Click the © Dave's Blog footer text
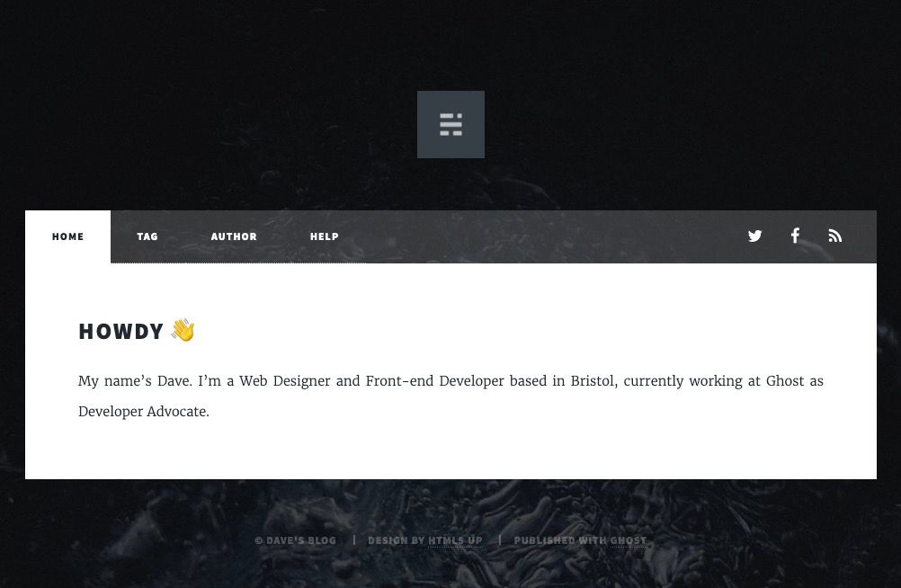This screenshot has height=588, width=901. pyautogui.click(x=295, y=540)
